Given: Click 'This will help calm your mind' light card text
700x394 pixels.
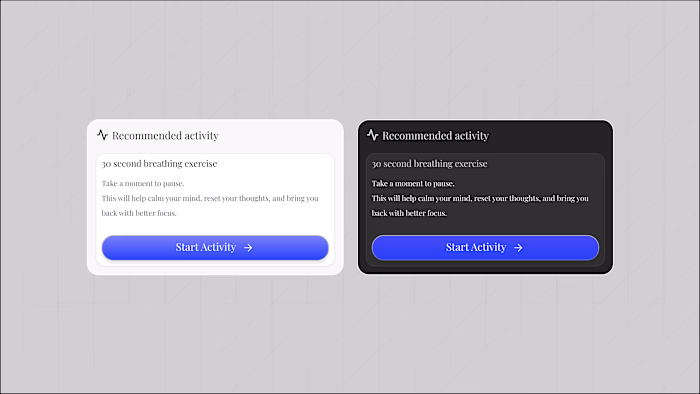Looking at the screenshot, I should tap(151, 198).
